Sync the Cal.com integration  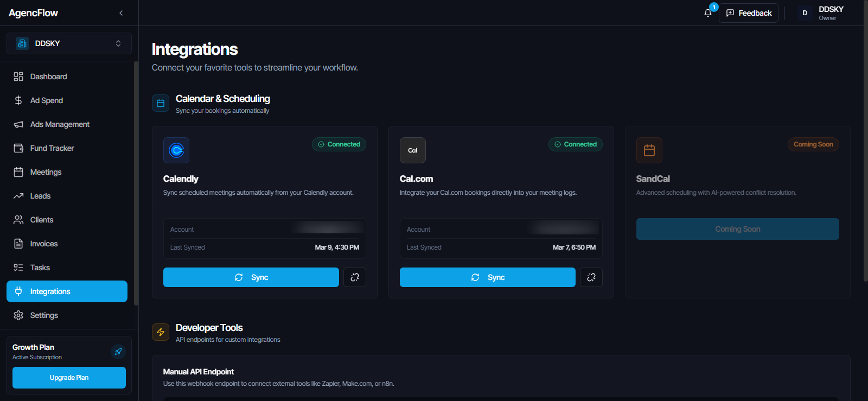[x=488, y=277]
